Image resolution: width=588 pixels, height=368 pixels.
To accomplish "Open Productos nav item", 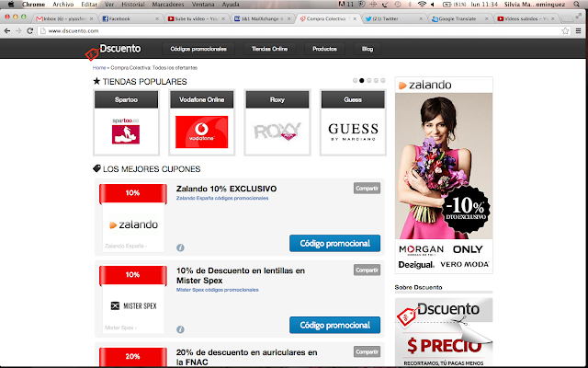I will click(324, 49).
